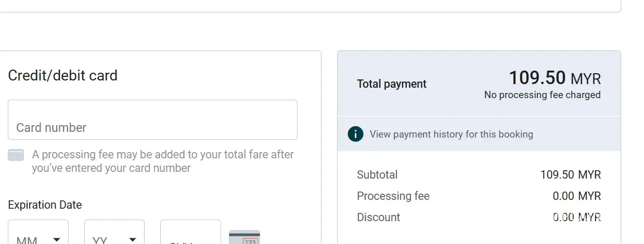Click the info icon beside payment history
This screenshot has width=644, height=244.
tap(355, 134)
